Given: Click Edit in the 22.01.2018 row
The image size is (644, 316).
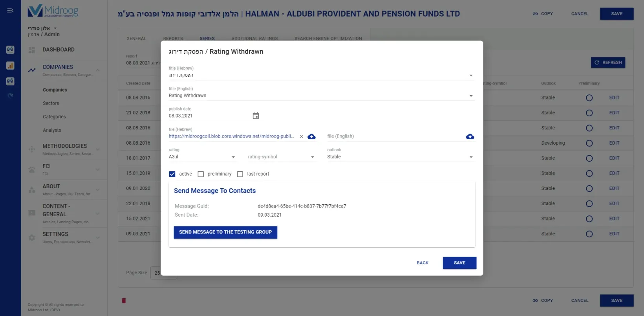Looking at the screenshot, I should point(614,204).
